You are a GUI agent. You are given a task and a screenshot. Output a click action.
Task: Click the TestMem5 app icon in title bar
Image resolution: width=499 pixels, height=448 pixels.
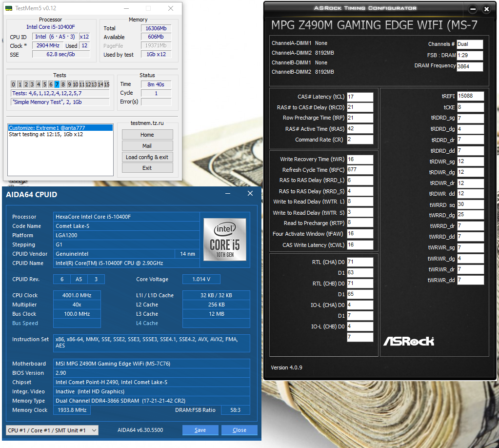[x=9, y=8]
